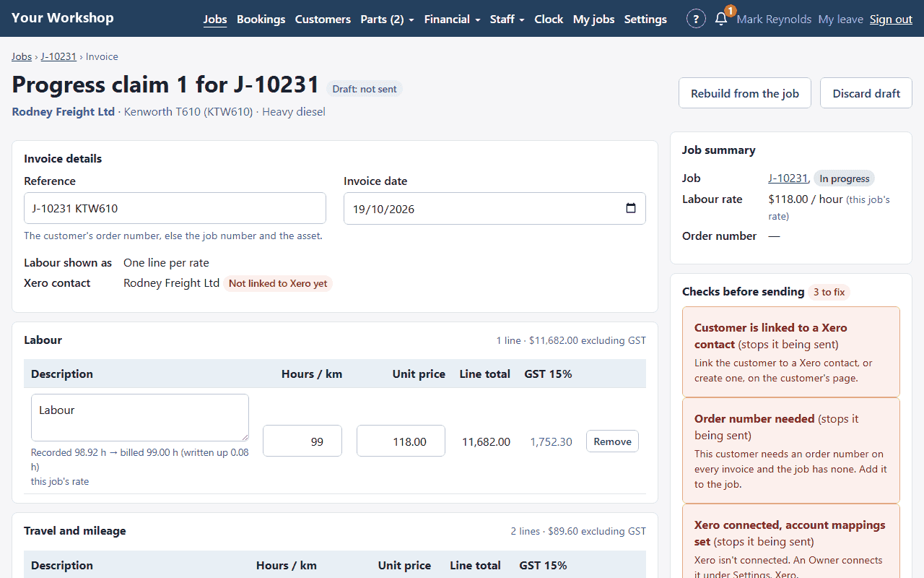Image resolution: width=924 pixels, height=578 pixels.
Task: Edit the Labour unit price 118.00 field
Action: [401, 441]
